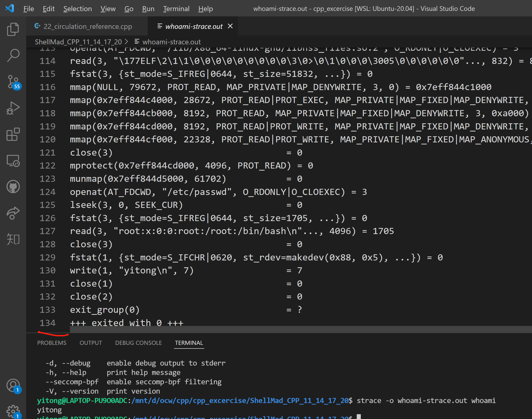Switch to DEBUG CONSOLE panel tab
Image resolution: width=532 pixels, height=419 pixels.
point(138,343)
